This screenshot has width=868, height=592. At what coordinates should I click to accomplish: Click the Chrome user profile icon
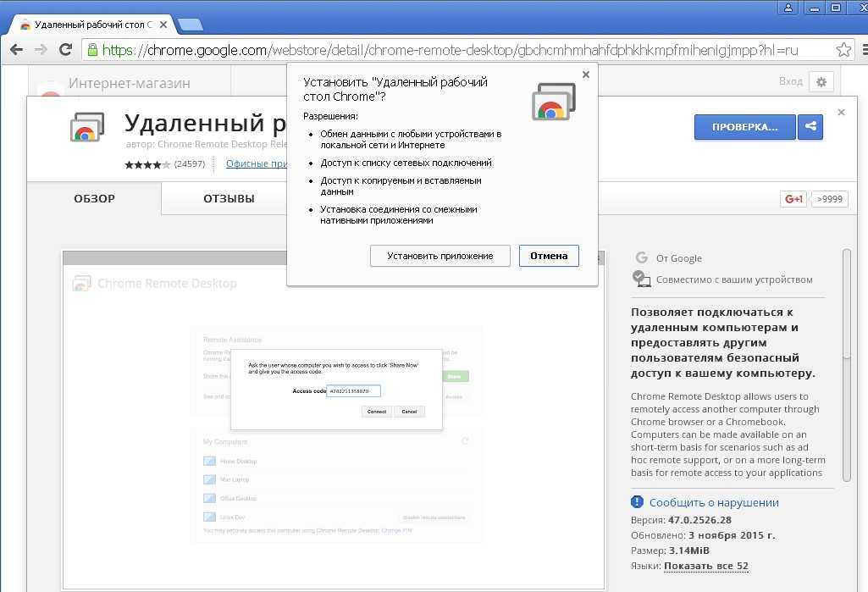pos(788,8)
